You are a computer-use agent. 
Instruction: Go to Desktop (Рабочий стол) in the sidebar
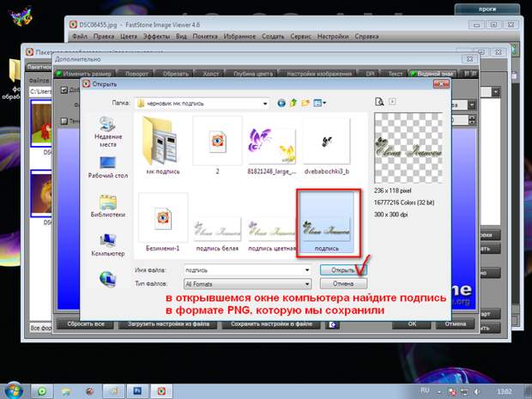click(108, 167)
